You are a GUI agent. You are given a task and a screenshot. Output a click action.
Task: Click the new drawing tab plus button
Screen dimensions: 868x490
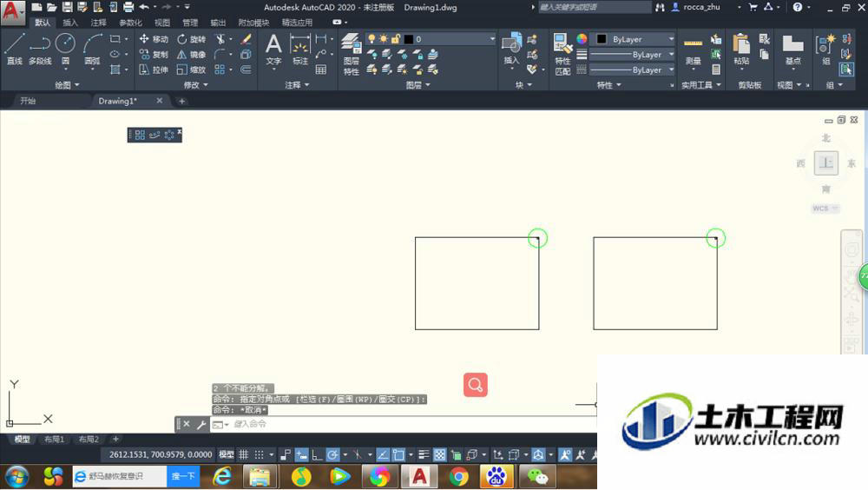tap(181, 101)
